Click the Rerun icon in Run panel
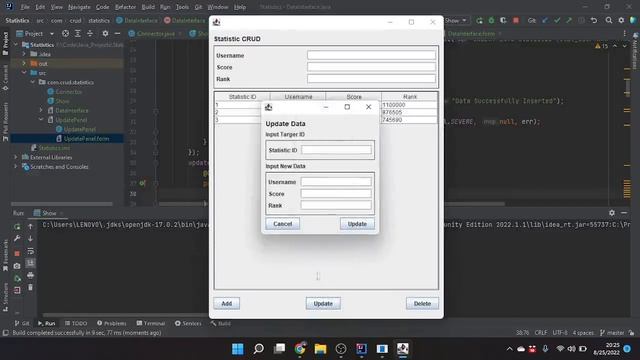Image resolution: width=640 pixels, height=360 pixels. [17, 227]
